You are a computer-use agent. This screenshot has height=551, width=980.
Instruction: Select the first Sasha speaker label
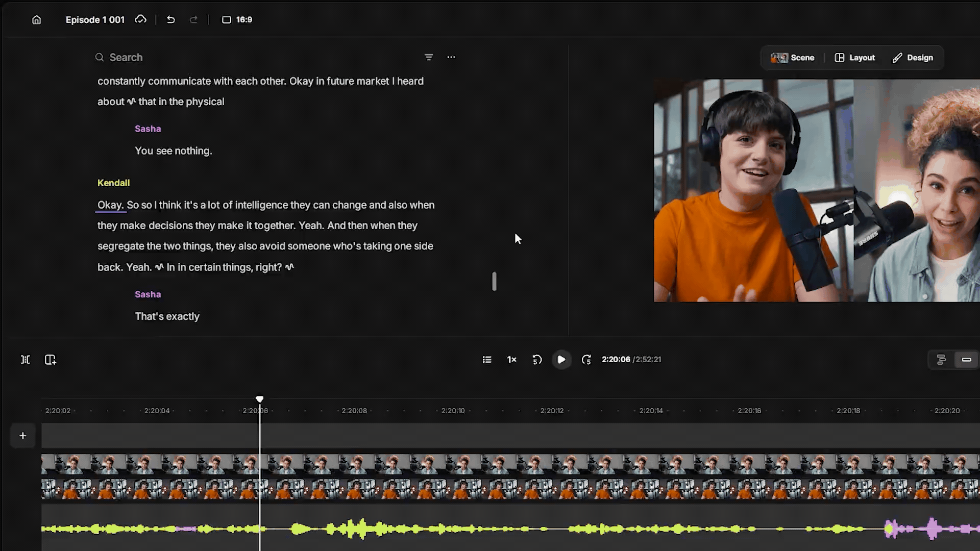(148, 129)
